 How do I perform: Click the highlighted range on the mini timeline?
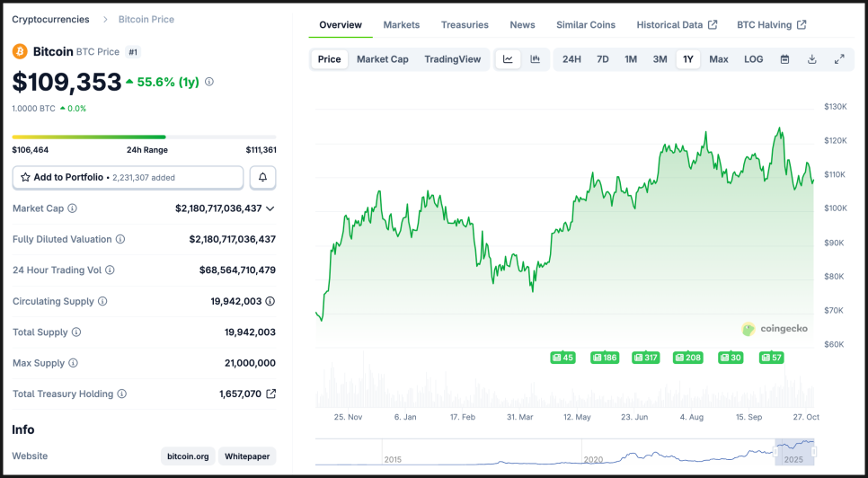[x=794, y=451]
